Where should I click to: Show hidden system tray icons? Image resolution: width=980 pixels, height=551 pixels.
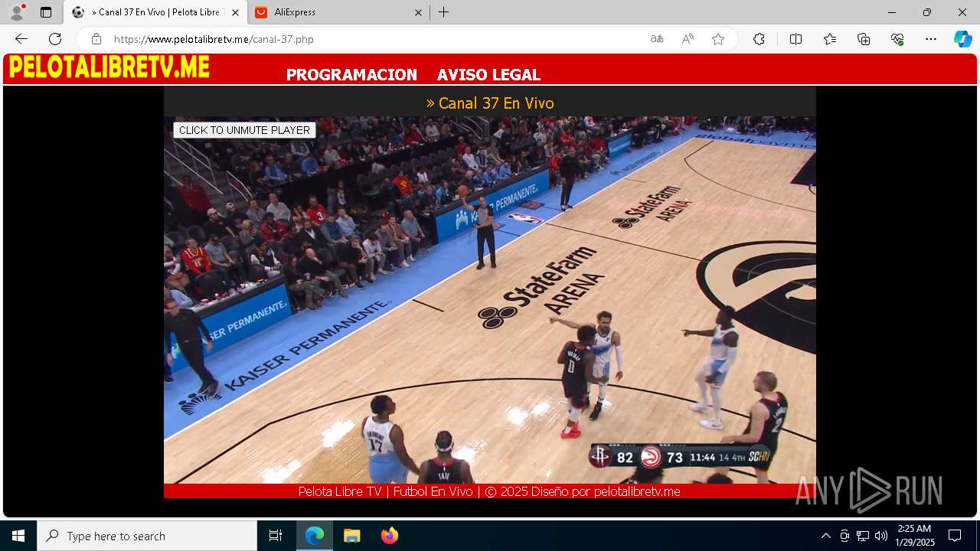coord(825,536)
